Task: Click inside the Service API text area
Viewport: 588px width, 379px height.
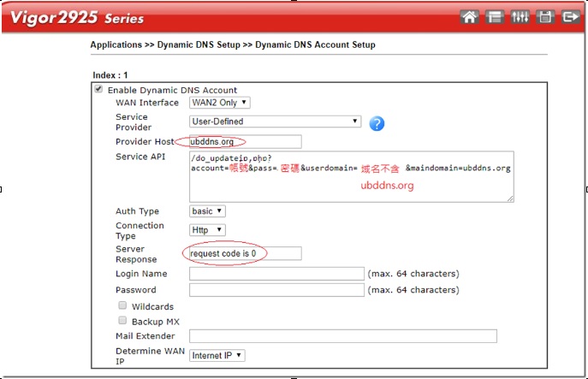Action: pos(352,177)
